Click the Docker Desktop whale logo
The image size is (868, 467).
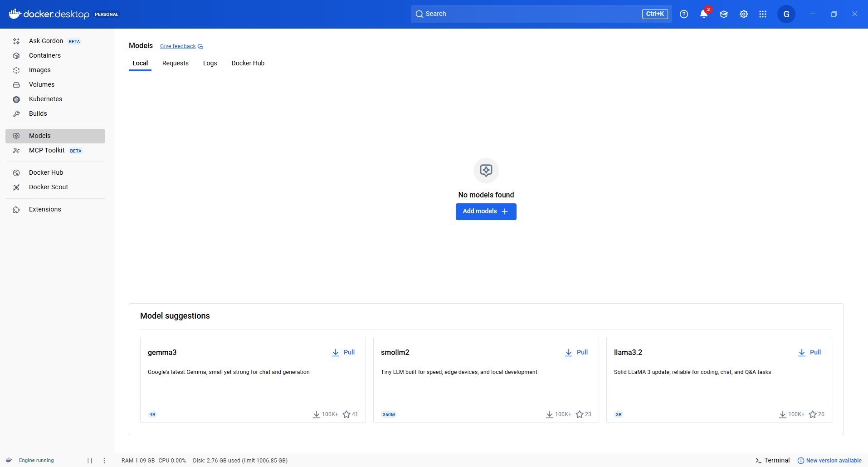tap(15, 14)
